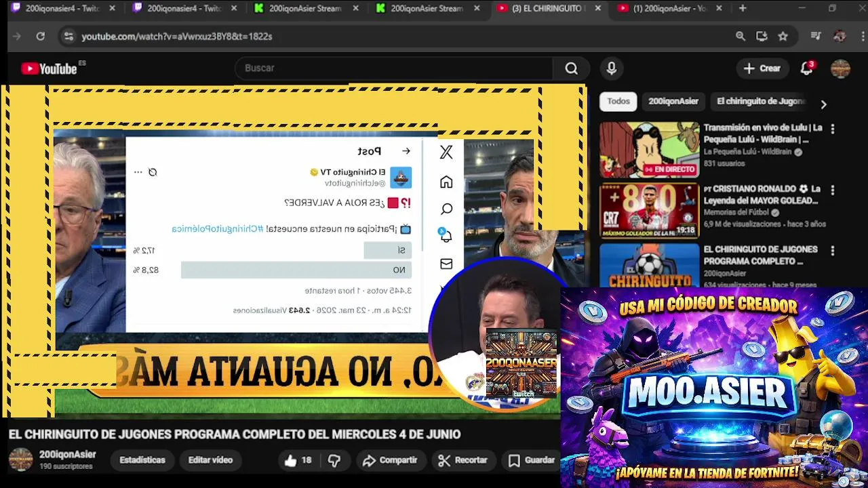Open options menu for the Lulu live video
The image size is (868, 488).
click(x=833, y=129)
